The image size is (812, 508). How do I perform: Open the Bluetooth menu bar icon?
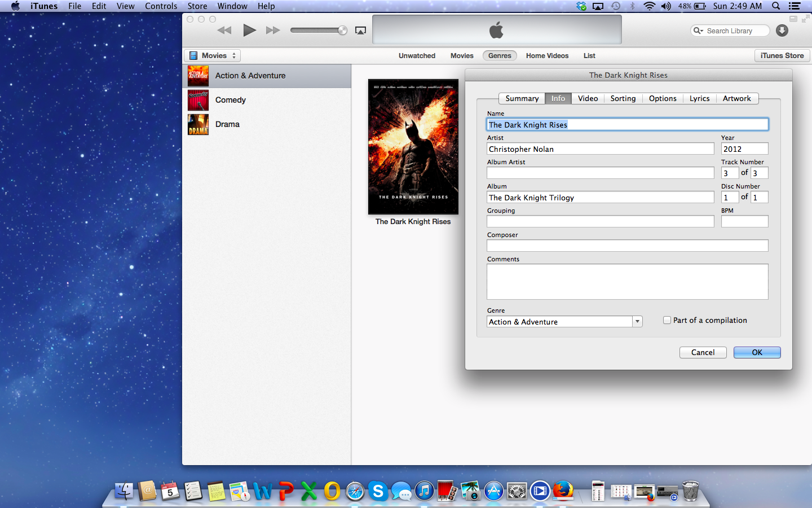(x=633, y=6)
